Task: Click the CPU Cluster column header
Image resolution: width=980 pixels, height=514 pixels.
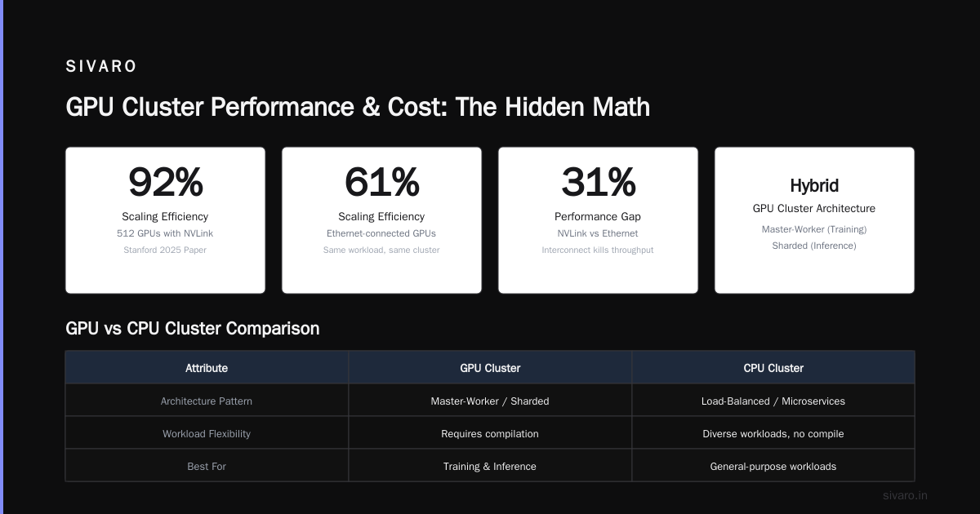Action: click(773, 368)
